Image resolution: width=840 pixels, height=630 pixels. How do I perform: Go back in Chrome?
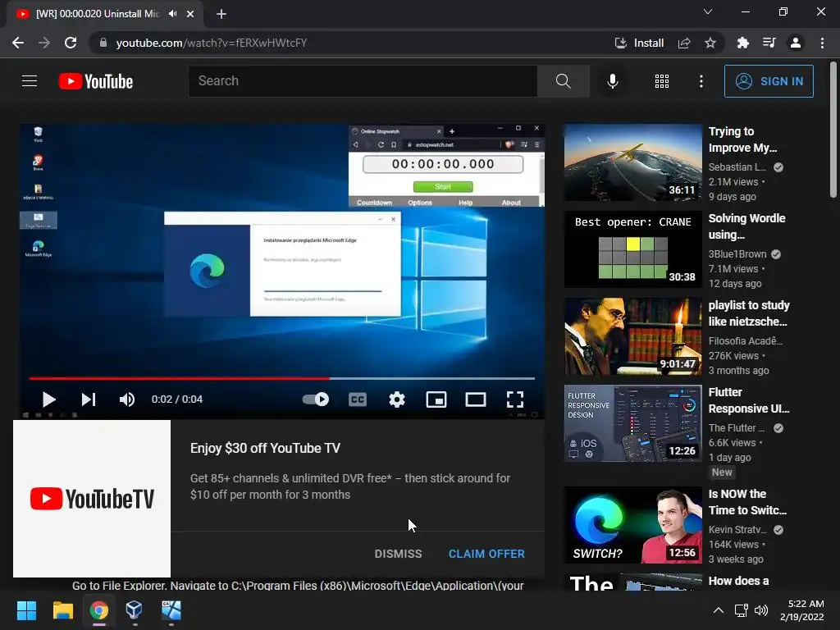point(18,43)
